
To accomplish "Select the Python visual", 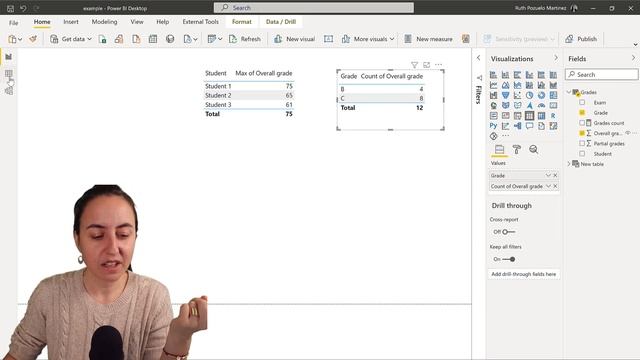I will coord(493,126).
